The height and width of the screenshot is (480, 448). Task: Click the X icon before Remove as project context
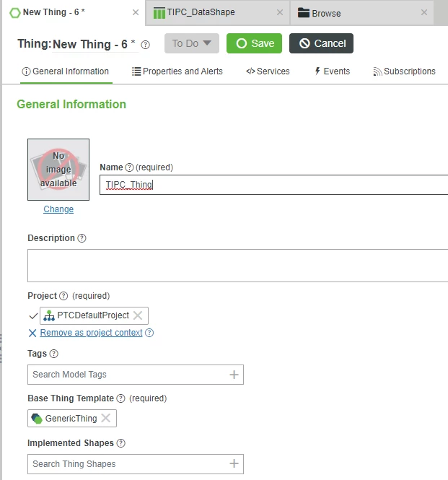[x=32, y=333]
